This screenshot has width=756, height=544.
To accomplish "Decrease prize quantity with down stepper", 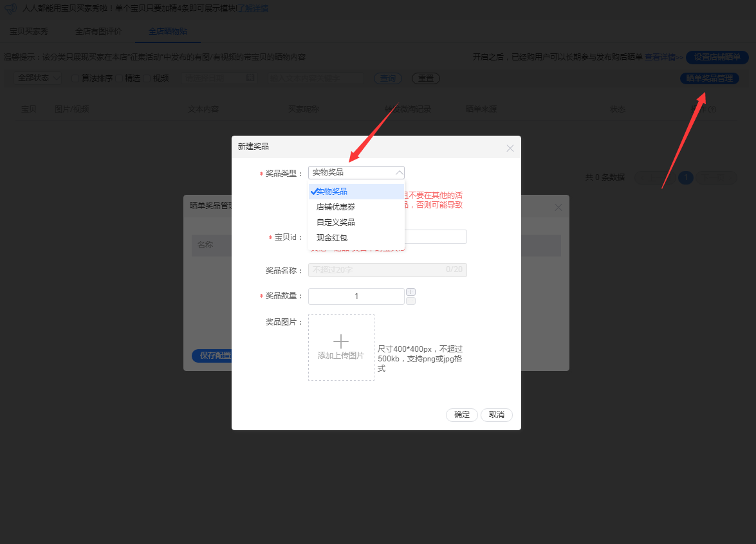I will [x=411, y=301].
